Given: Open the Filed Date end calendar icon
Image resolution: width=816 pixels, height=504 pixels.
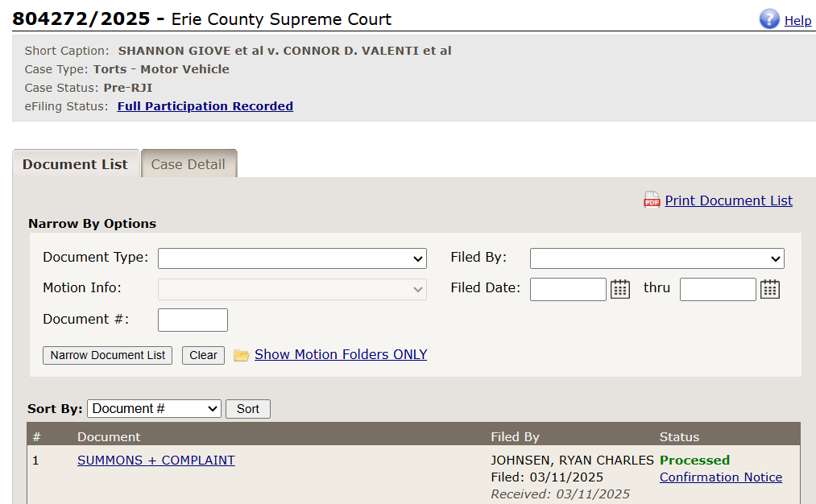Looking at the screenshot, I should click(x=770, y=289).
